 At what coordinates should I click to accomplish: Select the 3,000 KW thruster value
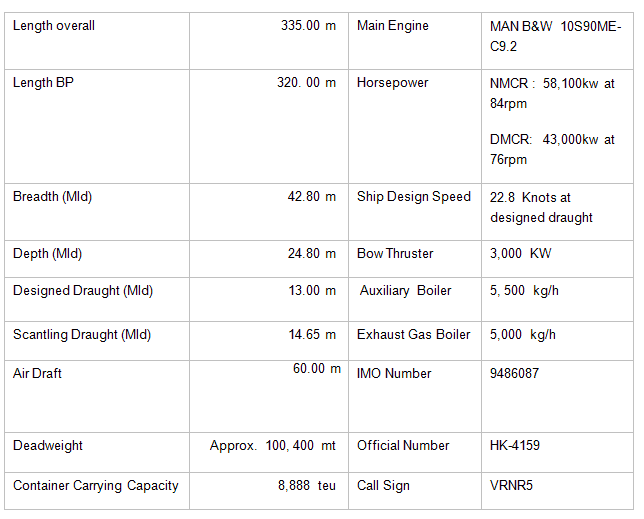pos(520,254)
